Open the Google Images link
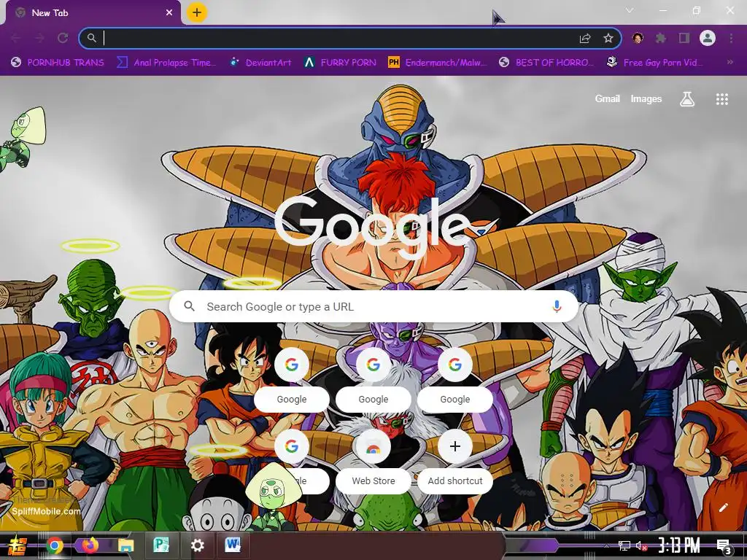 [646, 98]
